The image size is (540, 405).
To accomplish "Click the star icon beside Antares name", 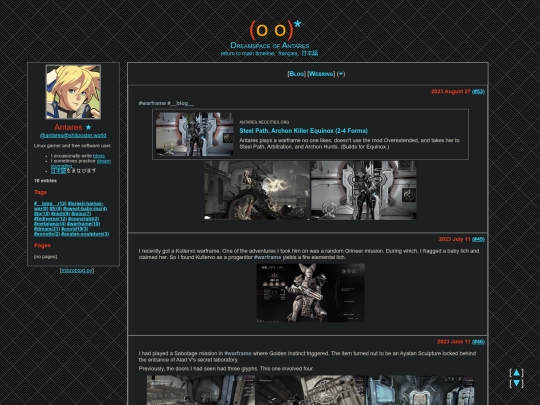I will point(89,127).
